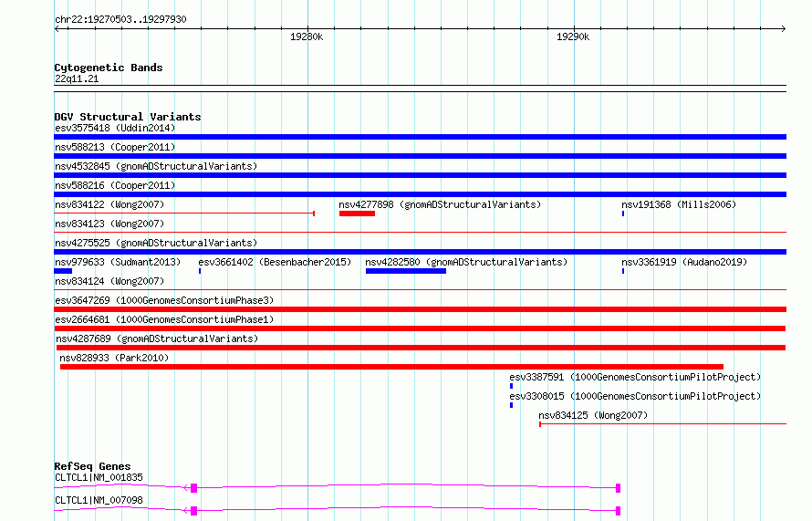
Task: Click the blue bar of nsv588216
Action: pos(420,194)
